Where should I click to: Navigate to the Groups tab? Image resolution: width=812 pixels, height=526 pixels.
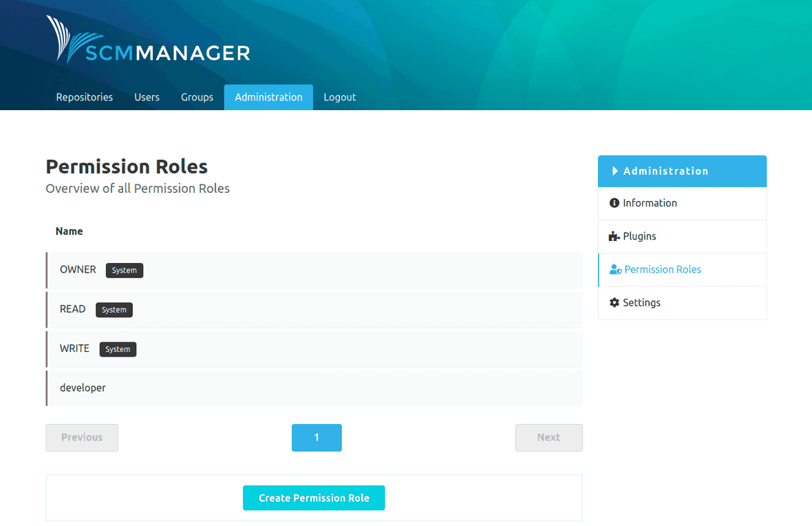coord(197,97)
